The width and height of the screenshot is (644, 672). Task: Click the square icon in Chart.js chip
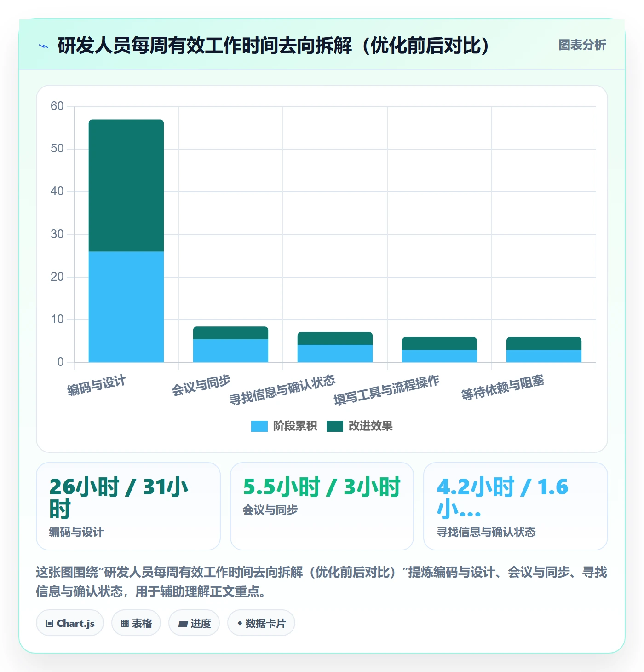tap(50, 624)
